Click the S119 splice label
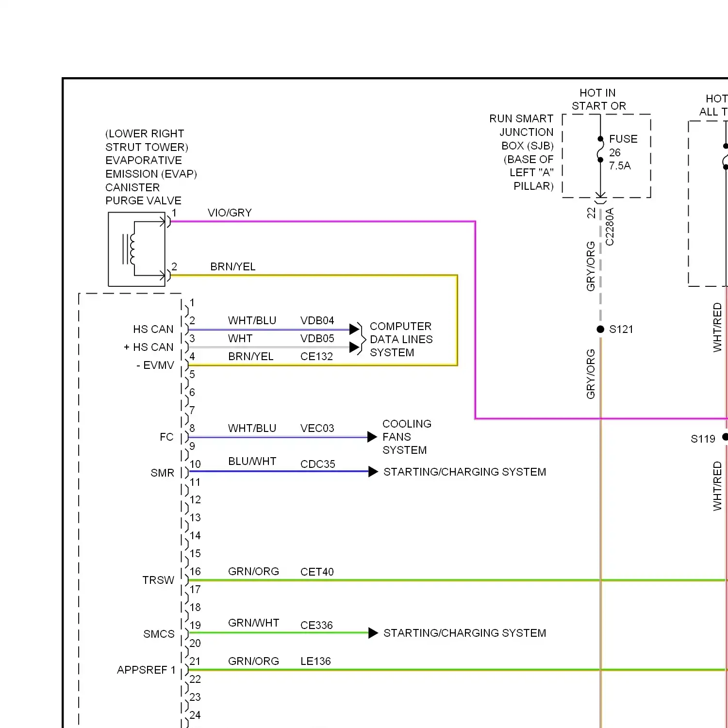Image resolution: width=728 pixels, height=728 pixels. tap(703, 439)
